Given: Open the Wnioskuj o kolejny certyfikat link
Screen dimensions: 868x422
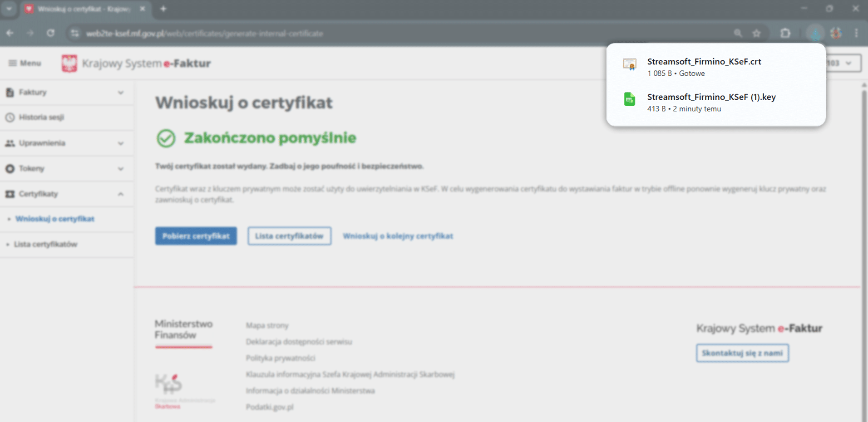Looking at the screenshot, I should click(398, 236).
